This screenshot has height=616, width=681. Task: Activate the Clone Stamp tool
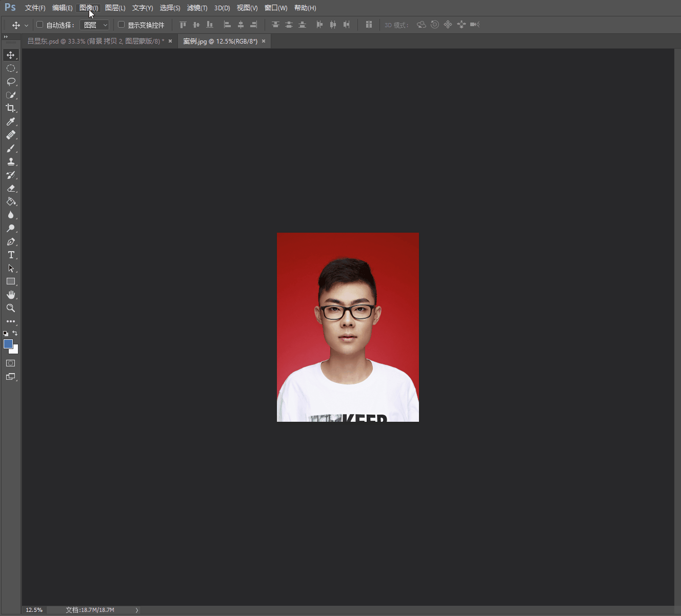(x=11, y=162)
